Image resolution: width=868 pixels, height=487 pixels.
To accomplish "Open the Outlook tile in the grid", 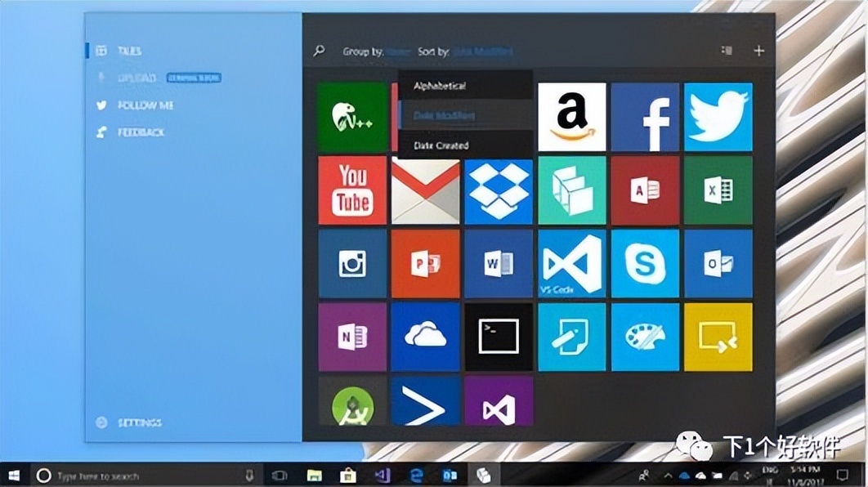I will 718,264.
